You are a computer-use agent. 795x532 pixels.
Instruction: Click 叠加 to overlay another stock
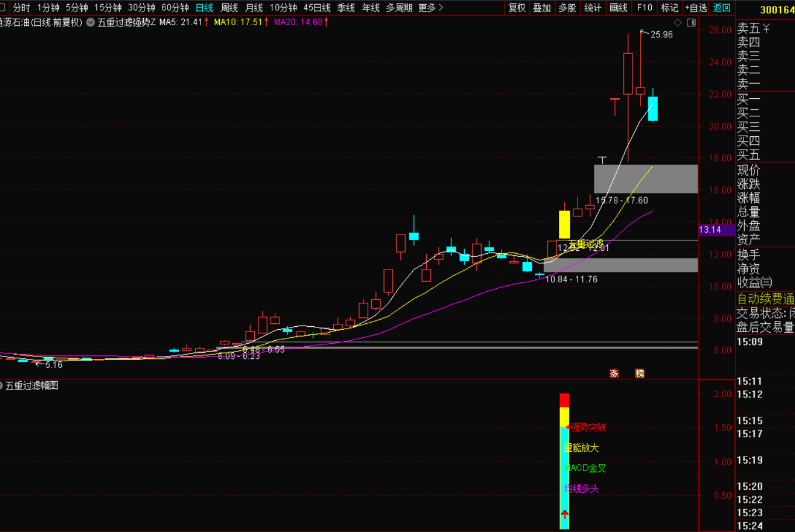tap(542, 8)
